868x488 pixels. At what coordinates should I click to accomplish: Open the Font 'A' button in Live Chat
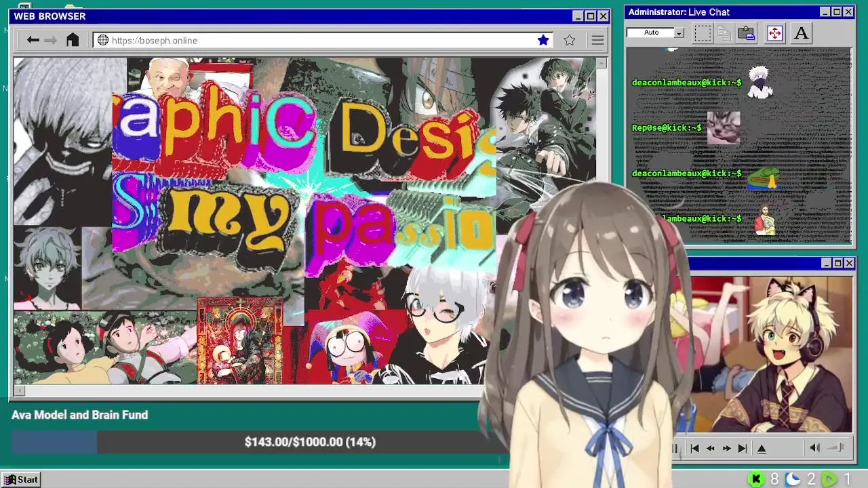pos(801,33)
